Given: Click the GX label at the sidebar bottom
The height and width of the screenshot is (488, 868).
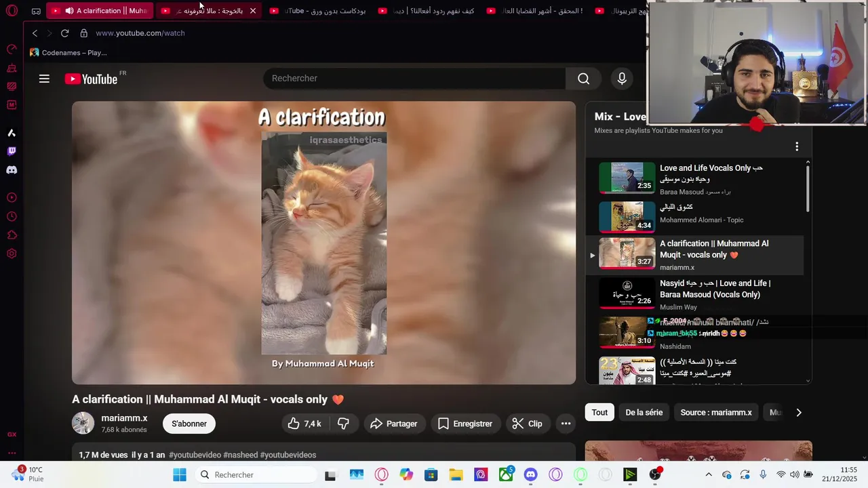Looking at the screenshot, I should (12, 434).
